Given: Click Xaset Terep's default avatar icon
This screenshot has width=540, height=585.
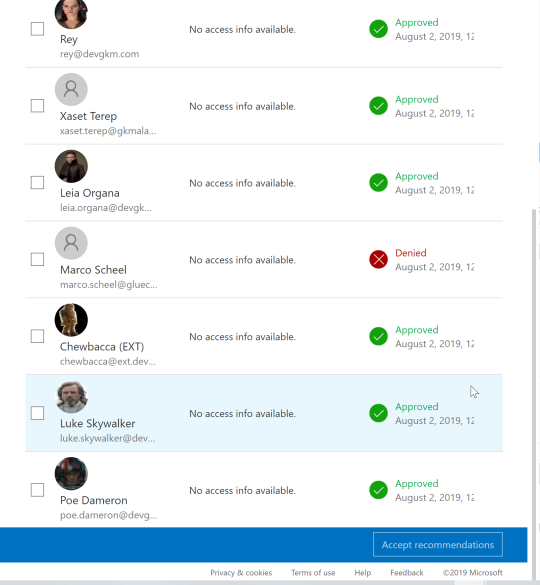Looking at the screenshot, I should coord(71,90).
